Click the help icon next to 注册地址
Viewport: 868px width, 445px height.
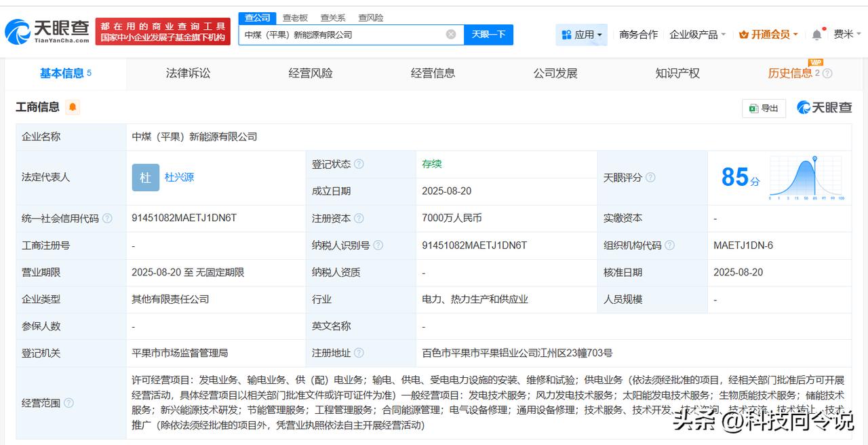point(359,353)
